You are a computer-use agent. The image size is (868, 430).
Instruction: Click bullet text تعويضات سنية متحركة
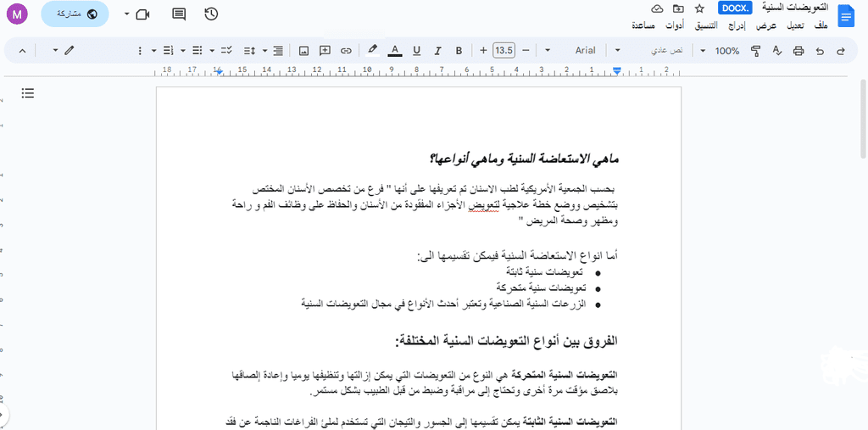(540, 288)
